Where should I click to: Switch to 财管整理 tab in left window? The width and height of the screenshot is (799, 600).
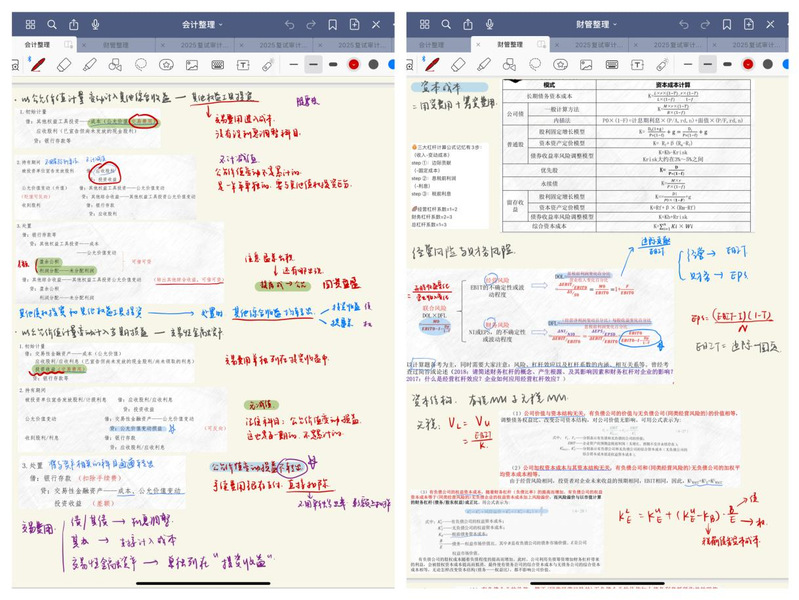point(116,45)
